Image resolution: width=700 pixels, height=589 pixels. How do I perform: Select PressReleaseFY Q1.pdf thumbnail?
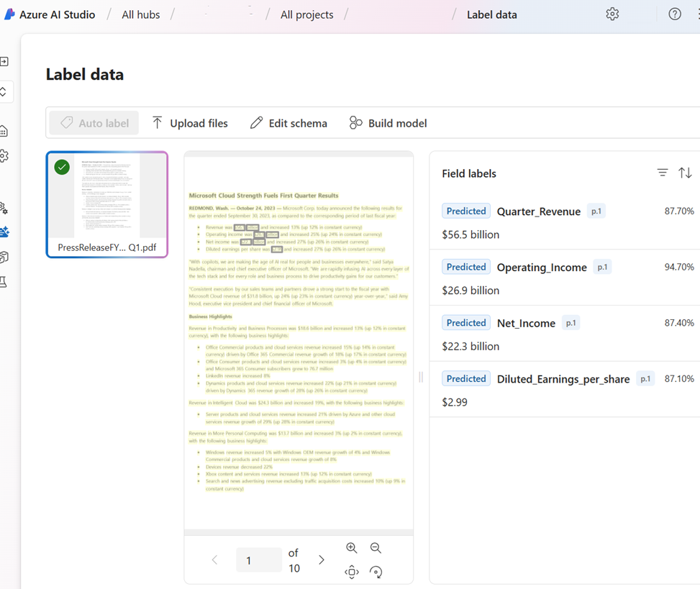(106, 204)
